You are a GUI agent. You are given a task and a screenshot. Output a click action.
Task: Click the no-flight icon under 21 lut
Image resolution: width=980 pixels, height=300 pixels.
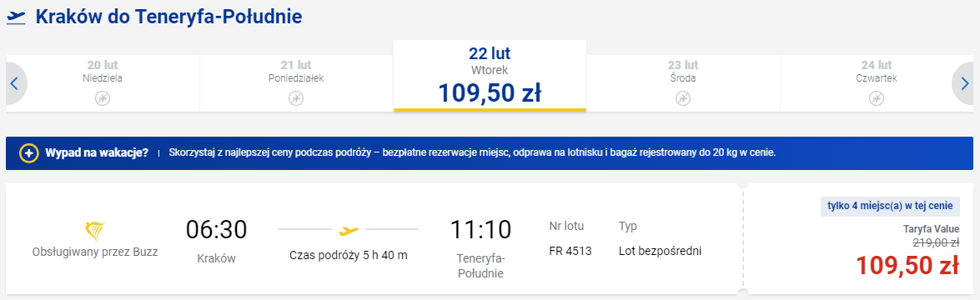(x=296, y=98)
